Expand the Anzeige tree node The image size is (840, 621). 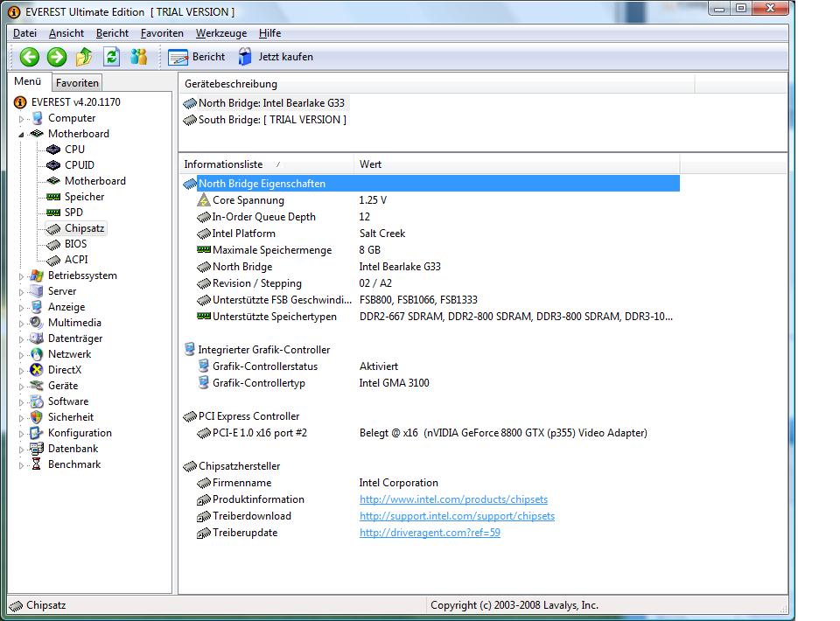click(x=21, y=308)
